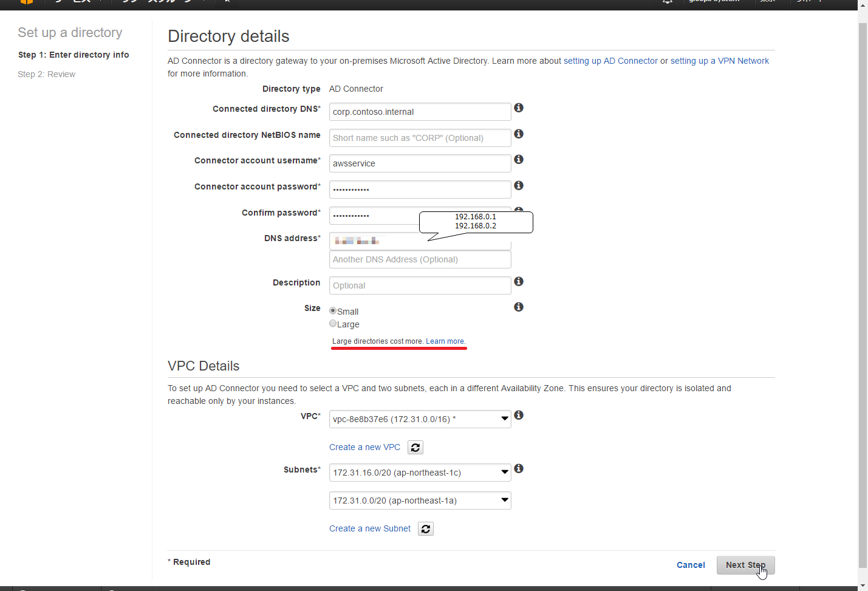The width and height of the screenshot is (868, 591).
Task: Open the setting up AD Connector link
Action: (610, 61)
